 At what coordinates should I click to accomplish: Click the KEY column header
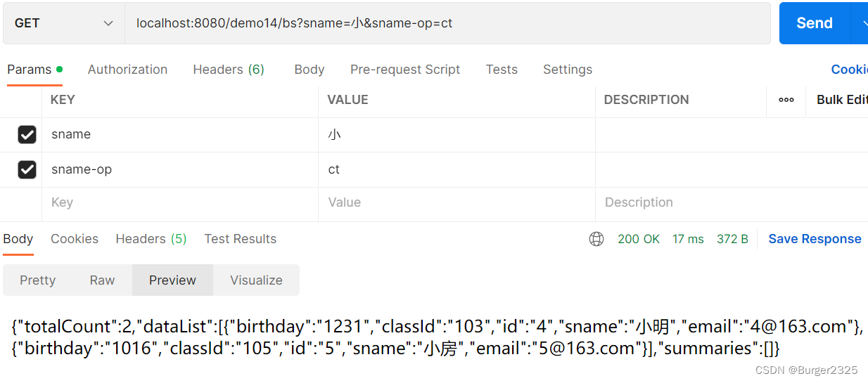(63, 100)
